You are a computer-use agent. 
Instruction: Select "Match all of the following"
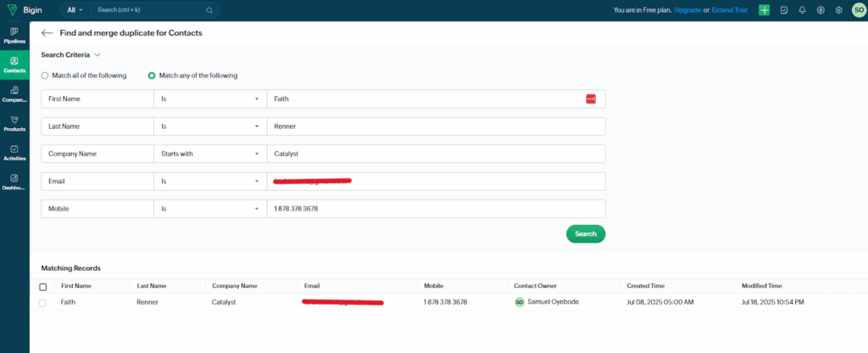(x=45, y=76)
